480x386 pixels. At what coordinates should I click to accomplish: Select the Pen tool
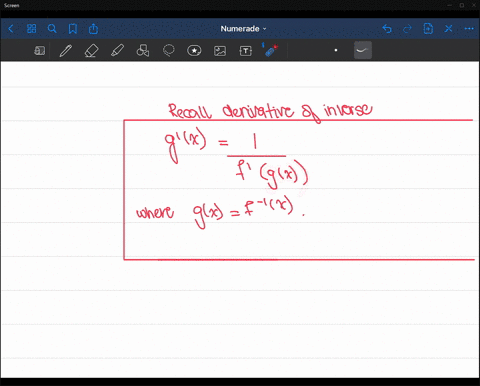(65, 51)
